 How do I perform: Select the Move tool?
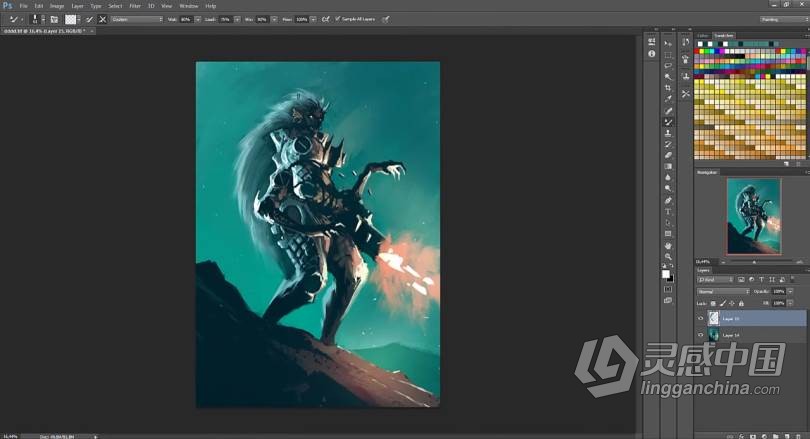(x=668, y=44)
